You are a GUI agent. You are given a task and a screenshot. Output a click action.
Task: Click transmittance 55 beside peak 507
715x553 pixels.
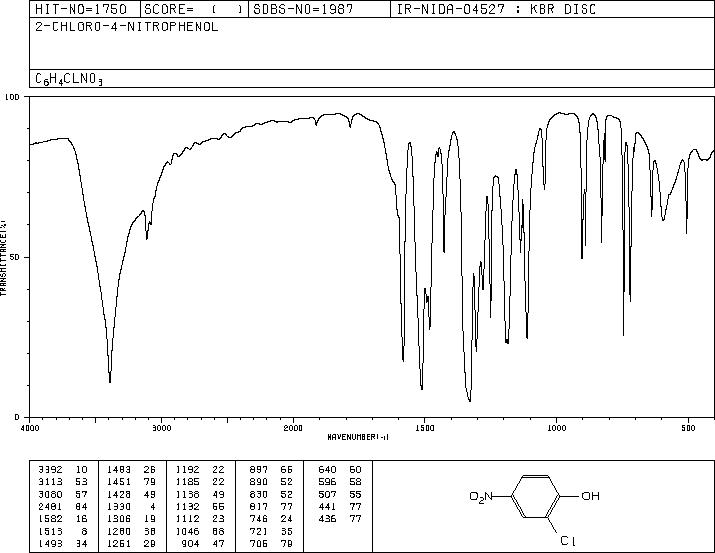355,494
